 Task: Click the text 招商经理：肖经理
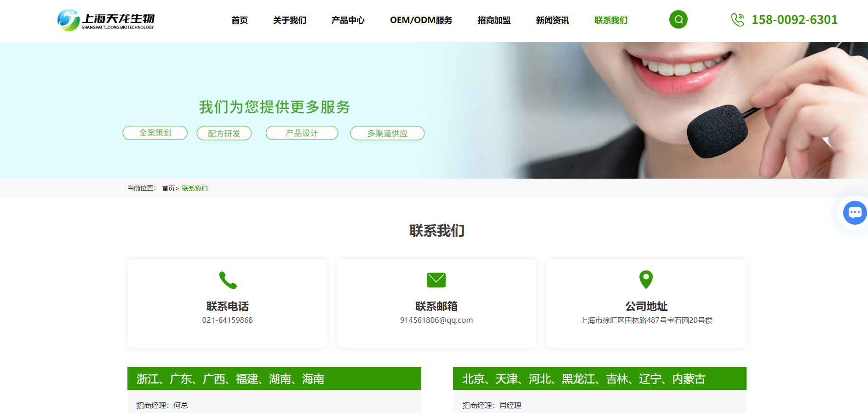coord(492,405)
